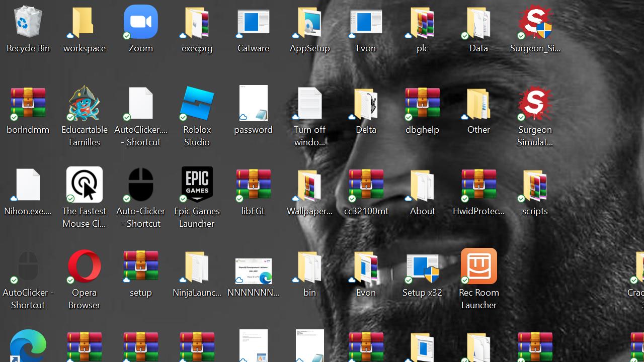Select the Turn off windo... text file
This screenshot has width=644, height=362.
(x=309, y=104)
